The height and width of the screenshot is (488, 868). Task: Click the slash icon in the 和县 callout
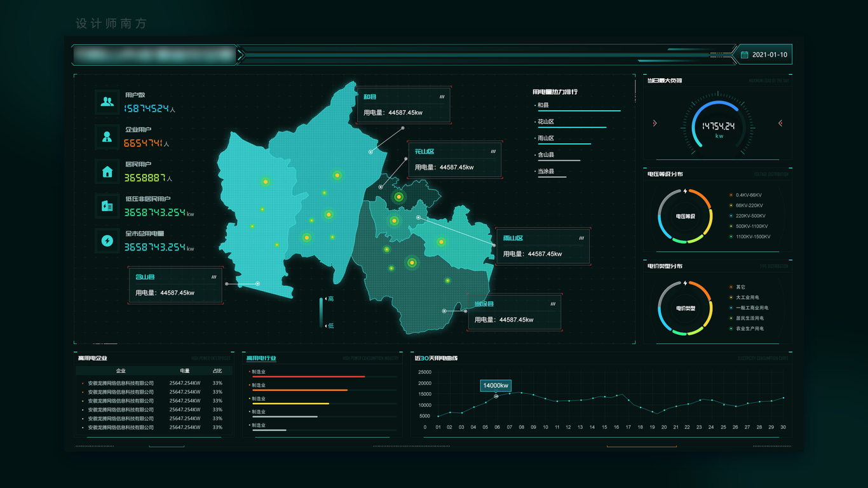point(442,97)
